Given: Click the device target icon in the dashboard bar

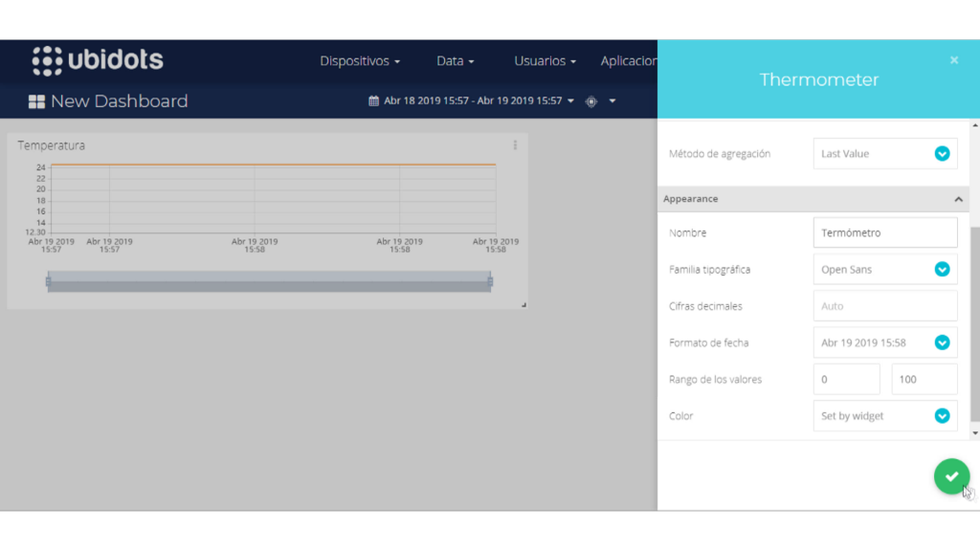Looking at the screenshot, I should tap(591, 101).
